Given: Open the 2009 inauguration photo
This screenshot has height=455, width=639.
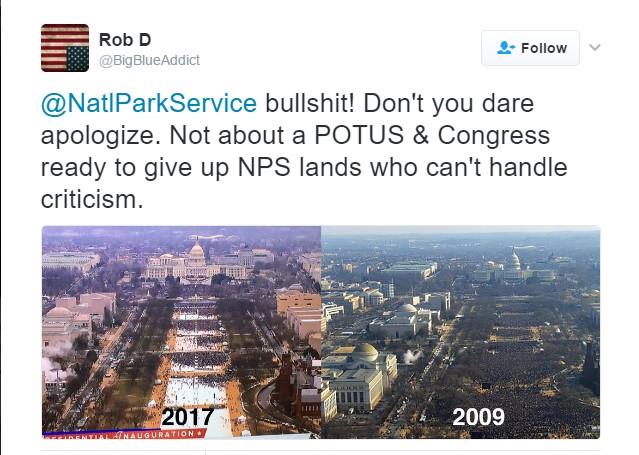Looking at the screenshot, I should coord(460,331).
